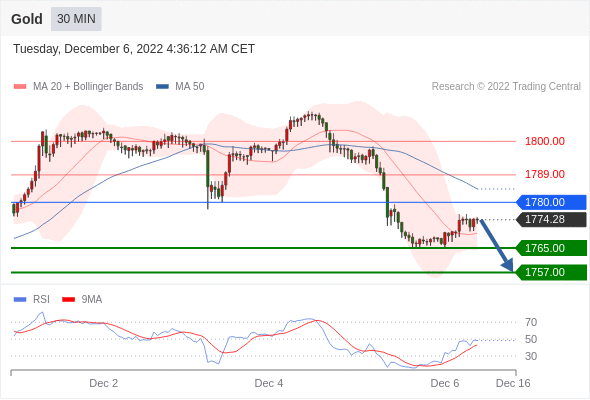Click the MA 20 + Bollinger Bands legend swatch

pos(20,87)
